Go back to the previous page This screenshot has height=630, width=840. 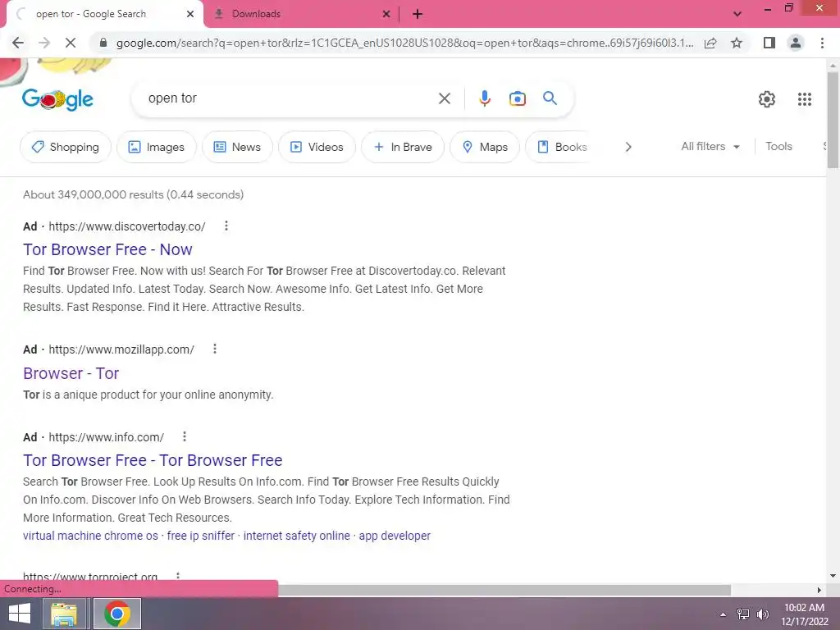pyautogui.click(x=18, y=43)
